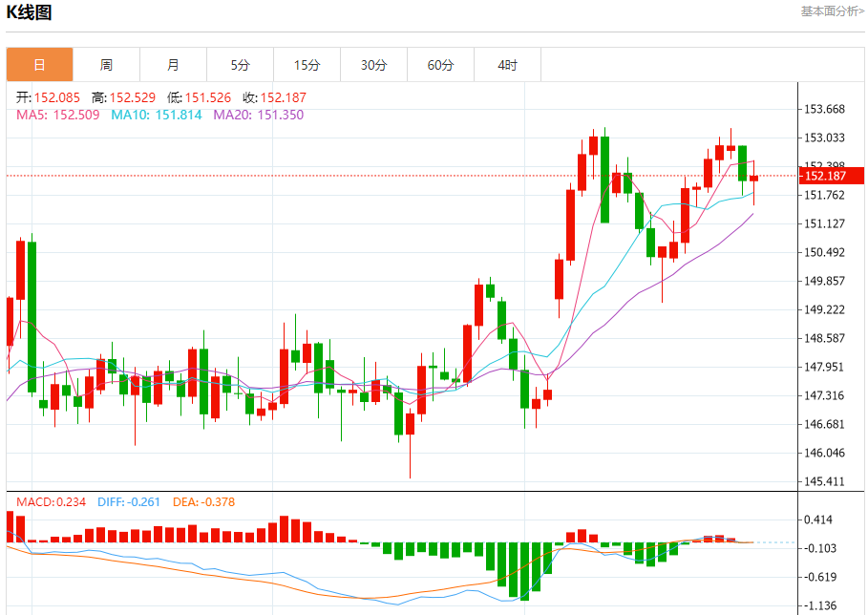Image resolution: width=868 pixels, height=615 pixels.
Task: Choose the 60分 interval tab
Action: 440,65
